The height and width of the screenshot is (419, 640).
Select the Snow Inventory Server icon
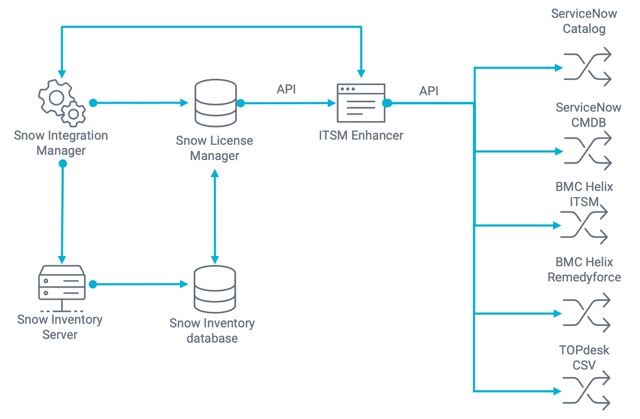63,285
